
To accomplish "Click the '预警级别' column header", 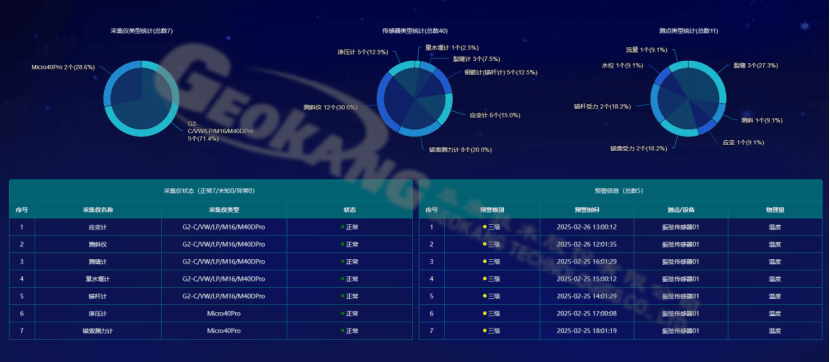I will point(492,210).
